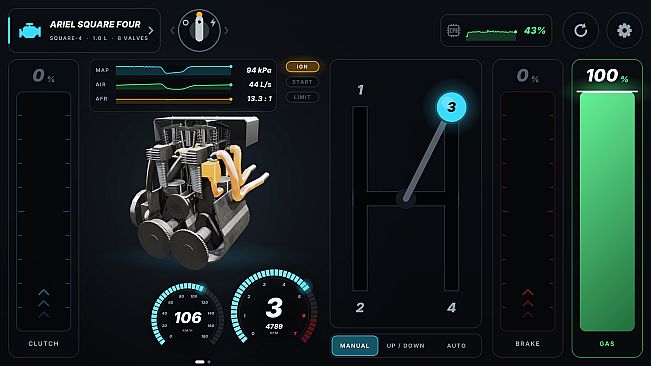Screen dimensions: 651x366
Task: Click the lightning bolt on ignition dial
Action: coord(213,22)
